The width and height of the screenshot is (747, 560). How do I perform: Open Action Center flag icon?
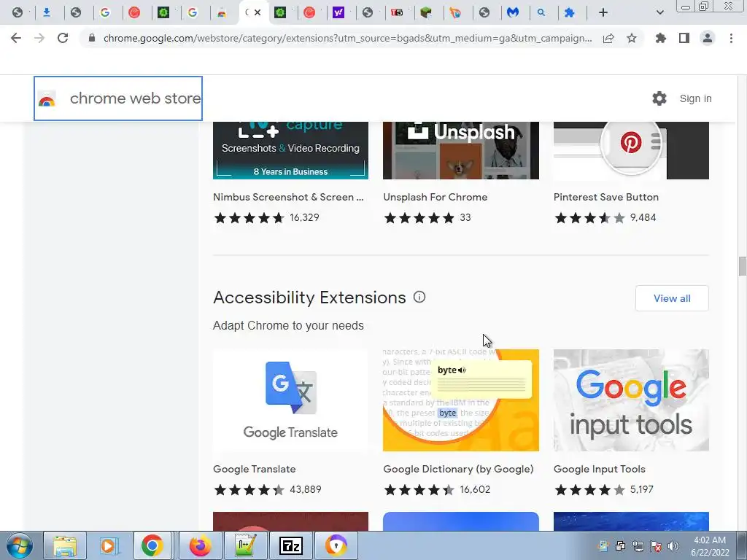click(x=656, y=545)
